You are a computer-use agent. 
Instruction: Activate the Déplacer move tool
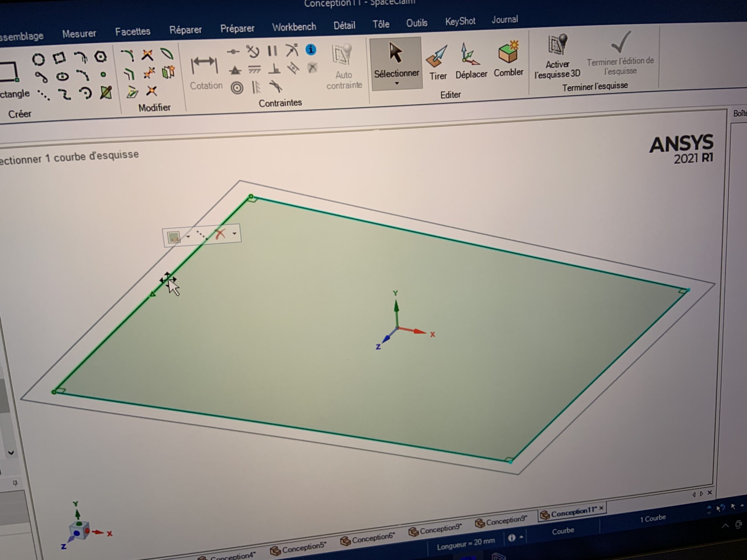point(471,62)
